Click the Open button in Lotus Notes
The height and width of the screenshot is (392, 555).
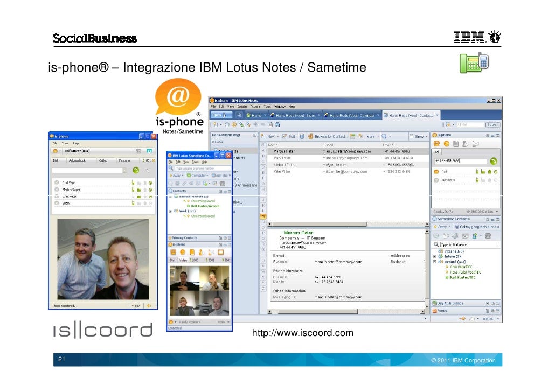pos(221,115)
